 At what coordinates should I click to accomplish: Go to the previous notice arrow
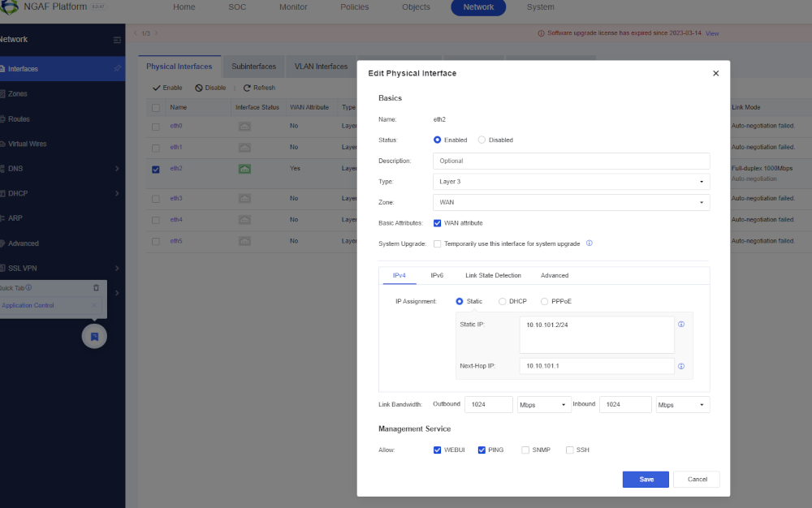click(x=135, y=33)
